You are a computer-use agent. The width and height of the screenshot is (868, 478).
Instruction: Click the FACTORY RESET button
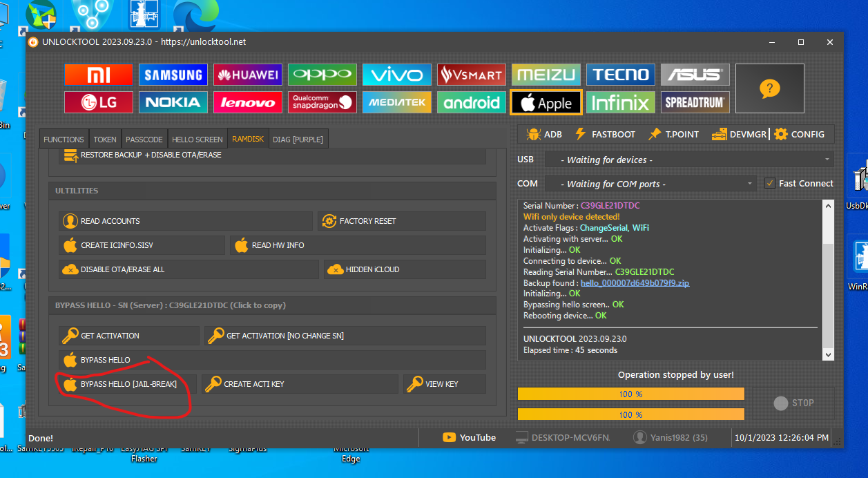402,221
